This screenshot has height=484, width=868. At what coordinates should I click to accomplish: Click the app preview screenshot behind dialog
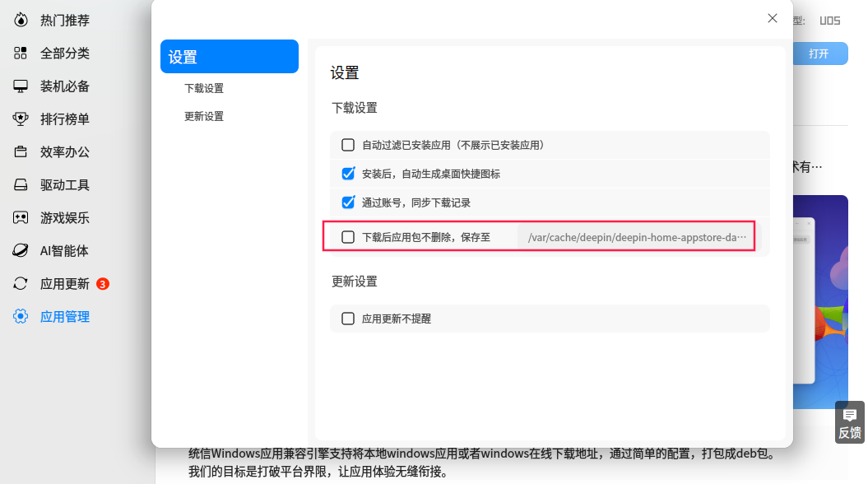[x=820, y=302]
